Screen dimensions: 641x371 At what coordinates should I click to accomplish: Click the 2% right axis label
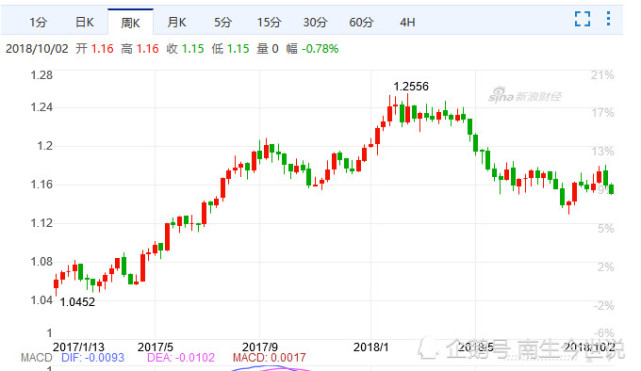point(606,267)
